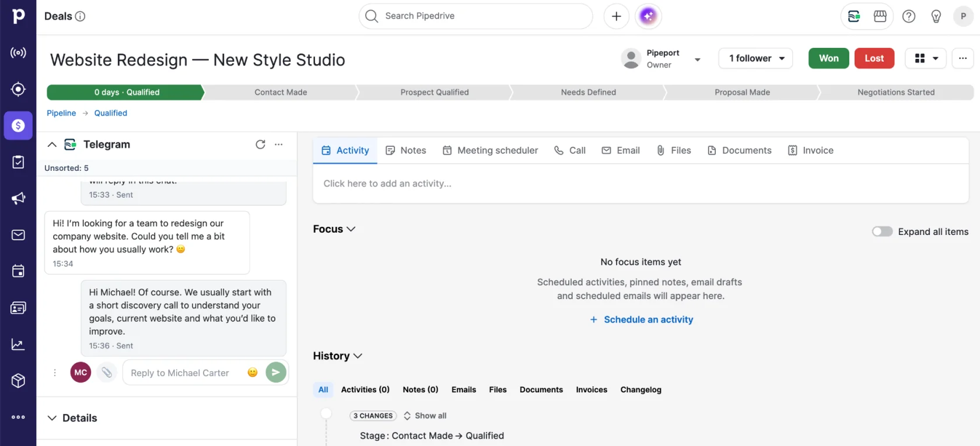The width and height of the screenshot is (980, 446).
Task: Switch to the Files tab
Action: pos(674,150)
